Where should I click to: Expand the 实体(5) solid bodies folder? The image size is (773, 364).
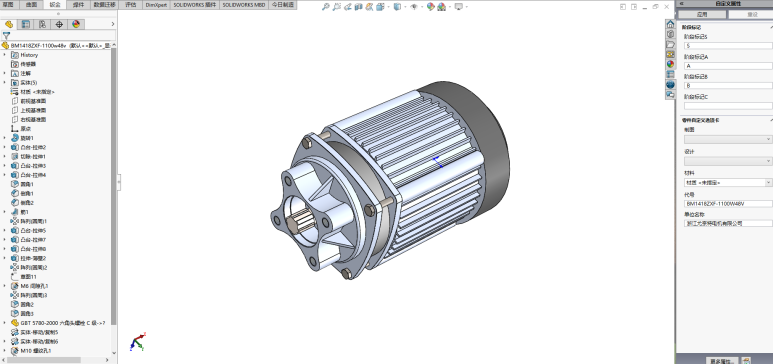[5, 82]
